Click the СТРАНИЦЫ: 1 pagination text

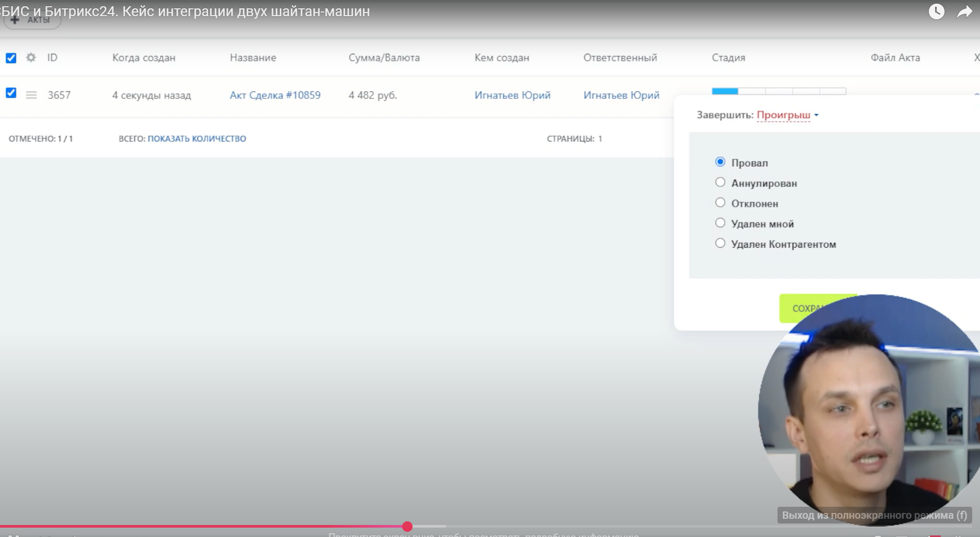(x=575, y=139)
